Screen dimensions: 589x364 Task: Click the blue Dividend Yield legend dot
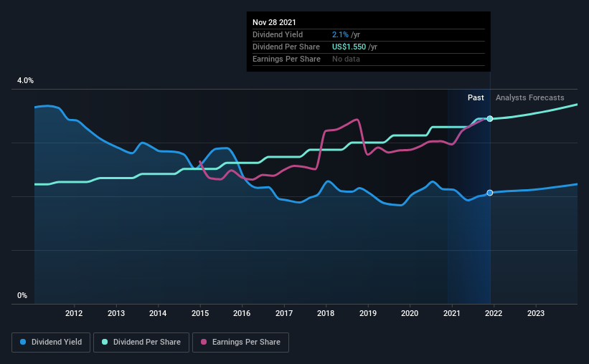pos(23,342)
